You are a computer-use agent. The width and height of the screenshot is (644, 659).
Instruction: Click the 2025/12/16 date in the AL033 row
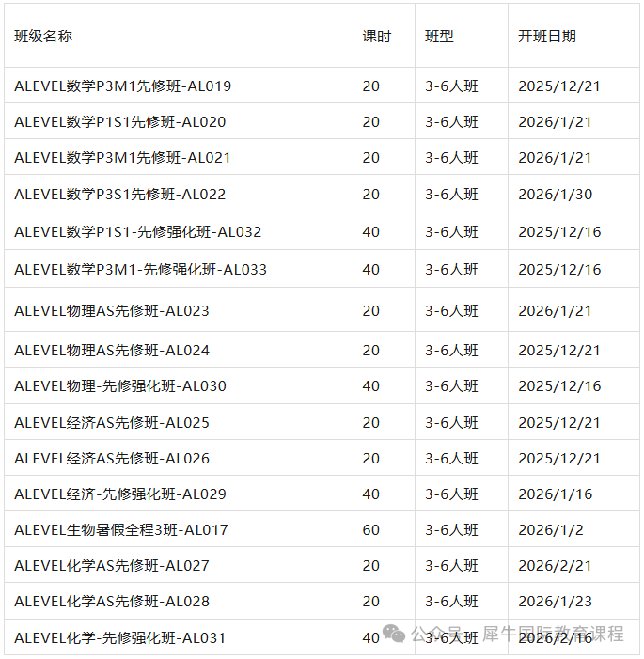point(559,270)
